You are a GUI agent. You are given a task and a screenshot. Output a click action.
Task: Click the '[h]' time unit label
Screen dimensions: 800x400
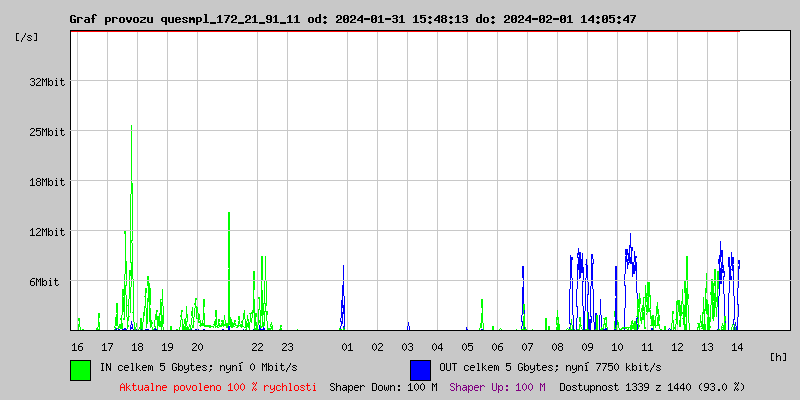pyautogui.click(x=778, y=357)
